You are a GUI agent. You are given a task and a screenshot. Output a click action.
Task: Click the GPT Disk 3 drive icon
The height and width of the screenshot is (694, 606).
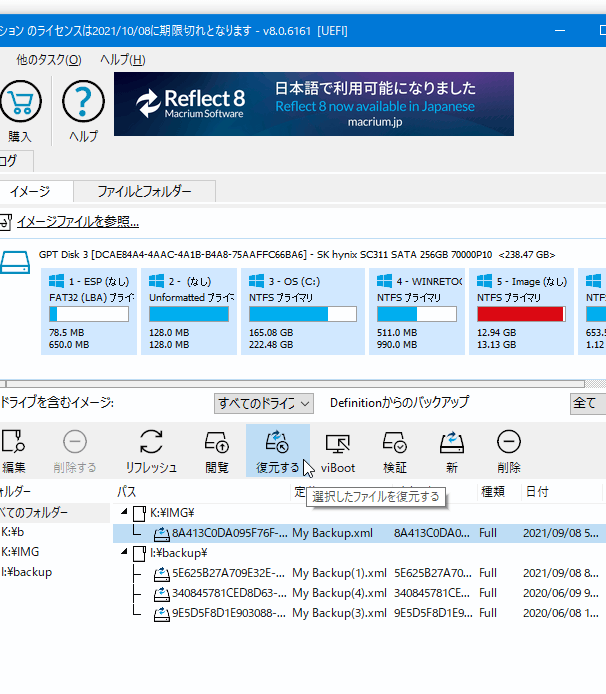15,262
